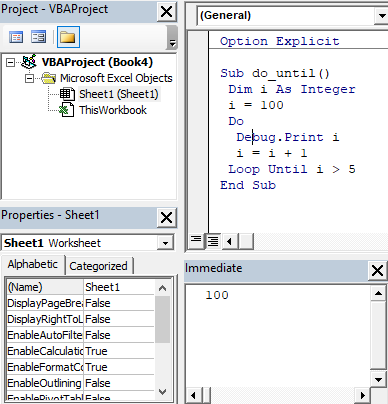The width and height of the screenshot is (388, 404).
Task: Switch to the Alphabetic properties tab
Action: 33,264
